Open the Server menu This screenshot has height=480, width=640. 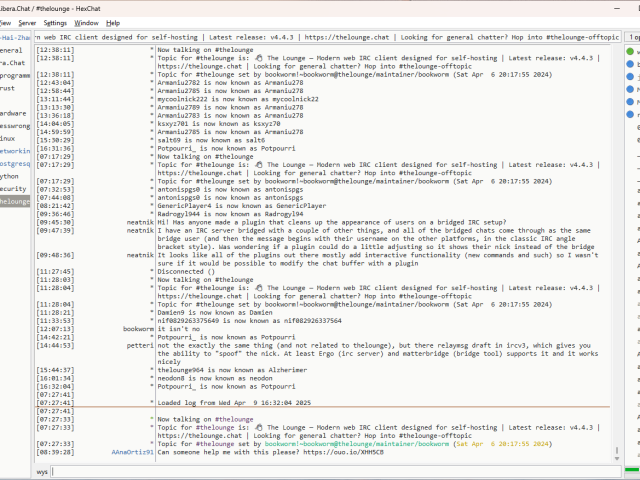tap(27, 22)
